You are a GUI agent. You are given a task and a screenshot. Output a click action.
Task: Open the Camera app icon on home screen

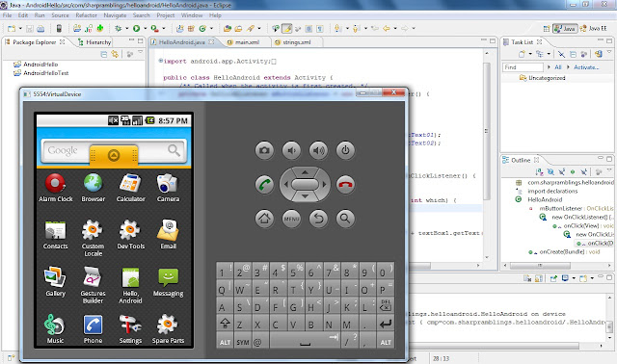(x=168, y=188)
